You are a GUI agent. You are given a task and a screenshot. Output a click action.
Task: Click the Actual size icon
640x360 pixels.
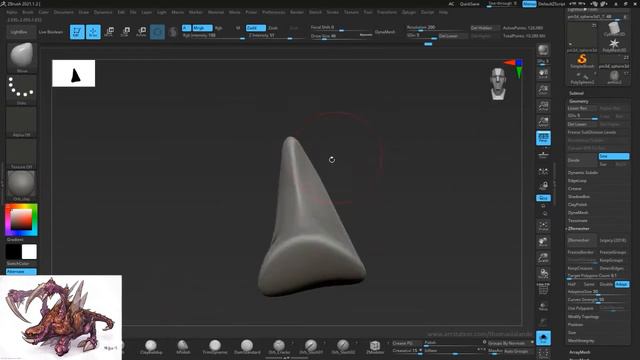coord(543,106)
